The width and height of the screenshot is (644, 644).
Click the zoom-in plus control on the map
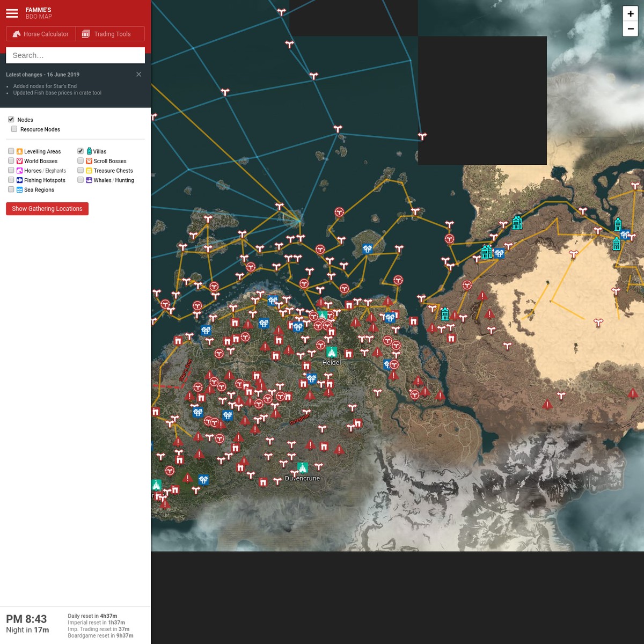(x=630, y=13)
